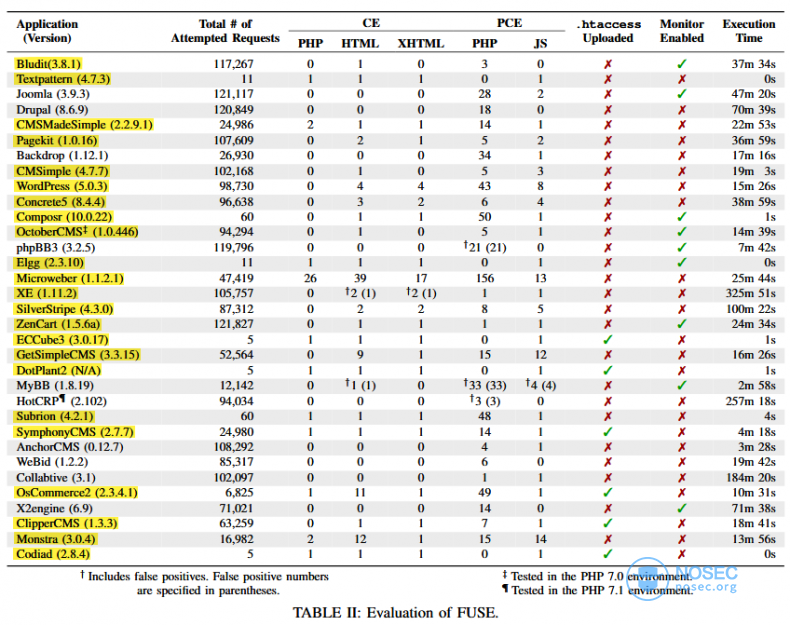Click the green .htaccess check for ECCube3
This screenshot has width=790, height=625.
coord(608,340)
